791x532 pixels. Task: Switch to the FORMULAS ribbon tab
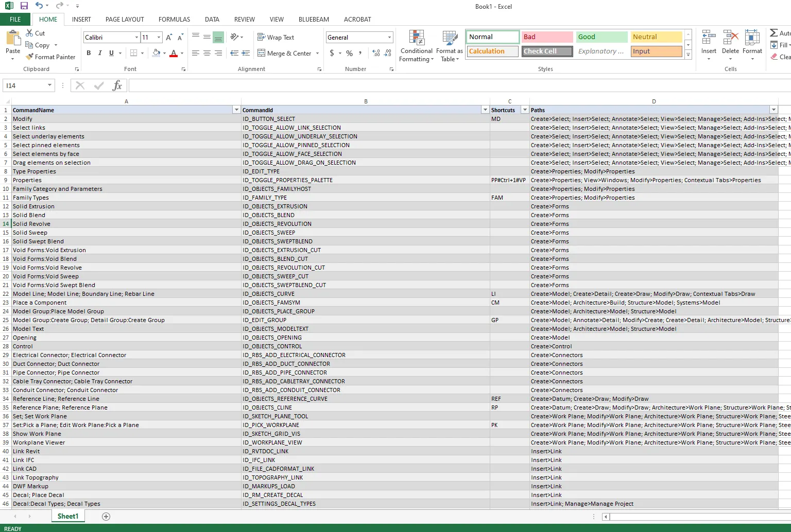click(x=174, y=20)
